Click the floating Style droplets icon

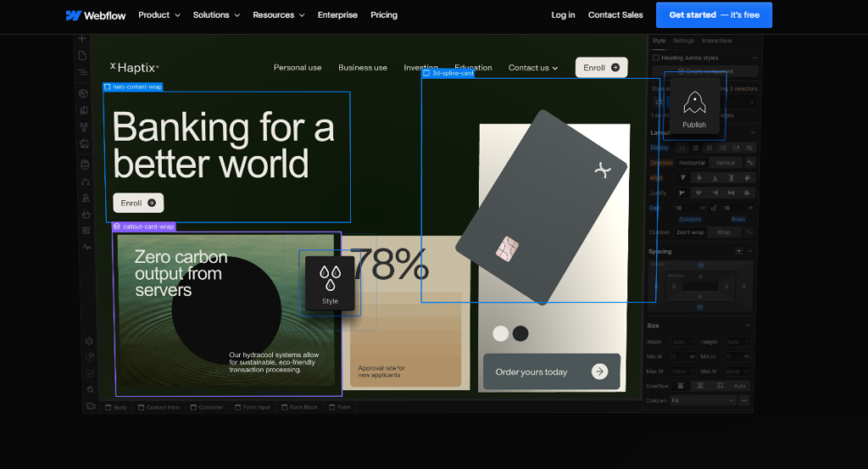pos(330,278)
